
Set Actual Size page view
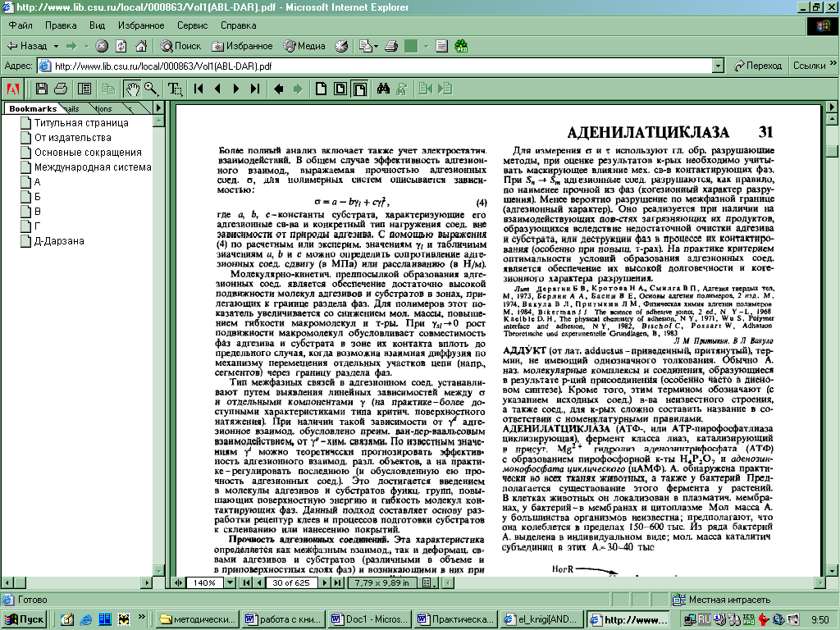point(321,89)
